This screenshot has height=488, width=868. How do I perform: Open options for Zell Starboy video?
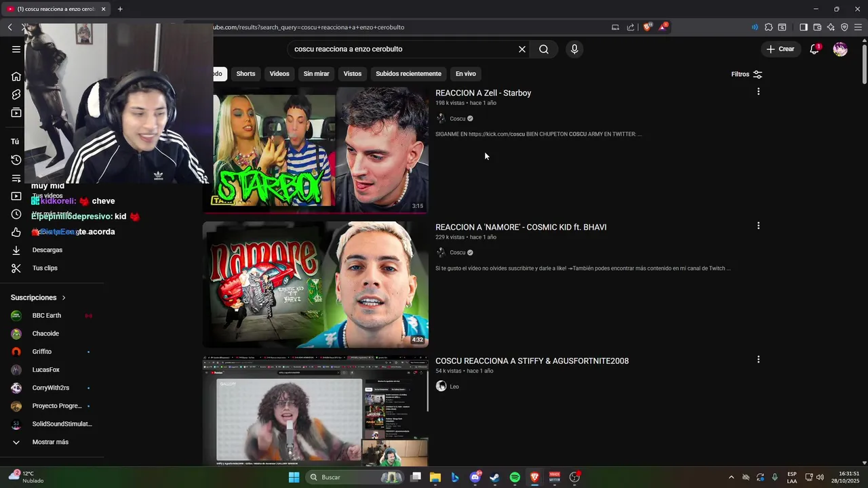pyautogui.click(x=758, y=91)
